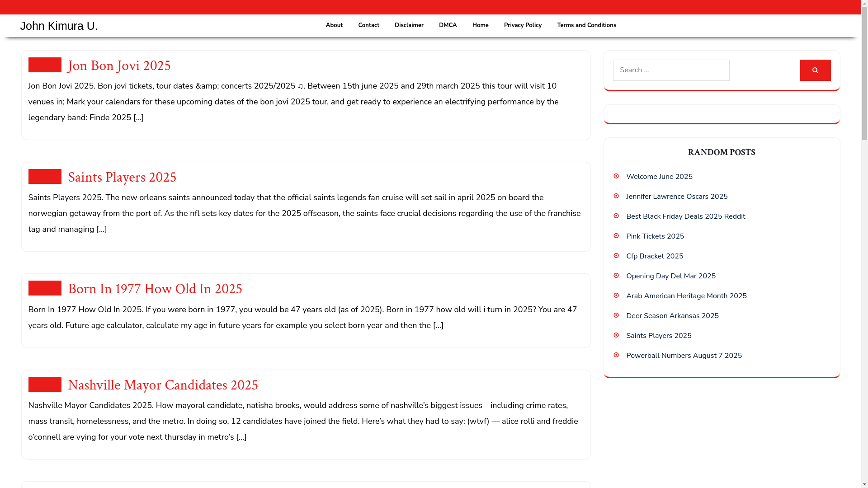Click the bullet icon beside Deer Season Arkansas 2025
Image resolution: width=868 pixels, height=488 pixels.
click(x=616, y=315)
